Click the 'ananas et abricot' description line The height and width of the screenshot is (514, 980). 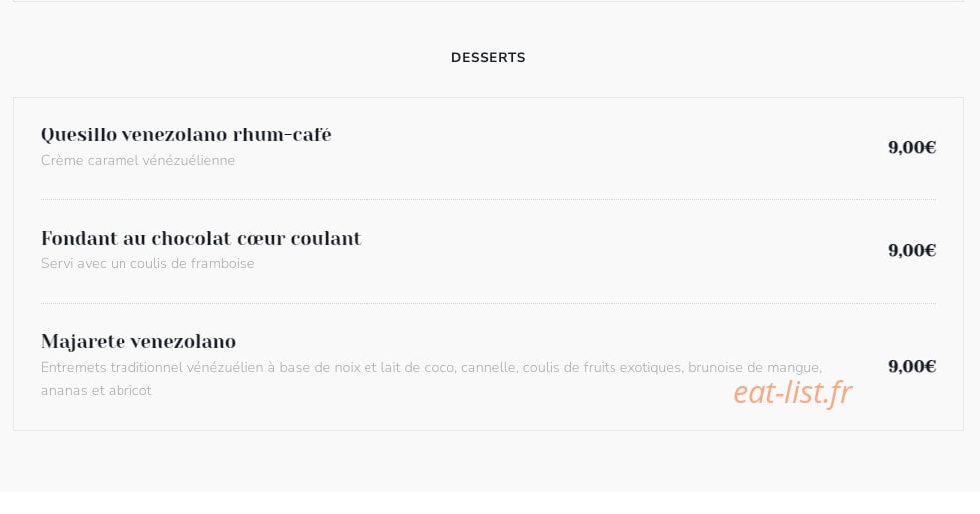(x=97, y=390)
